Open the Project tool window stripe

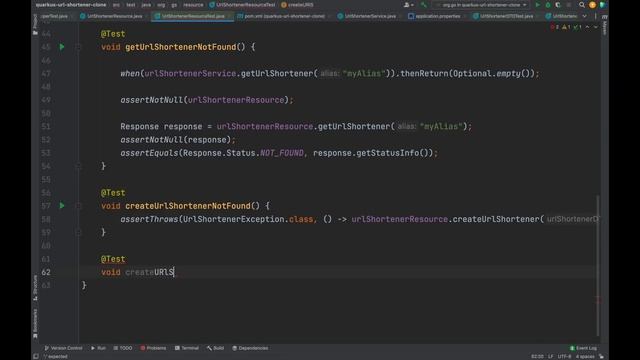[35, 24]
